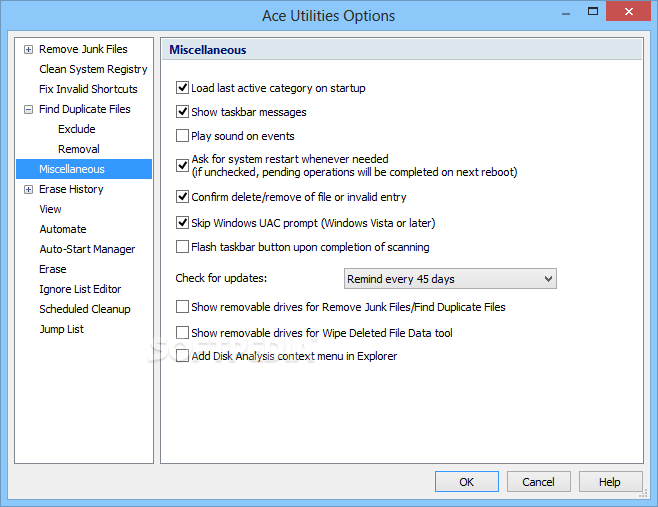Uncheck Show taskbar messages
Viewport: 658px width, 507px height.
tap(182, 112)
